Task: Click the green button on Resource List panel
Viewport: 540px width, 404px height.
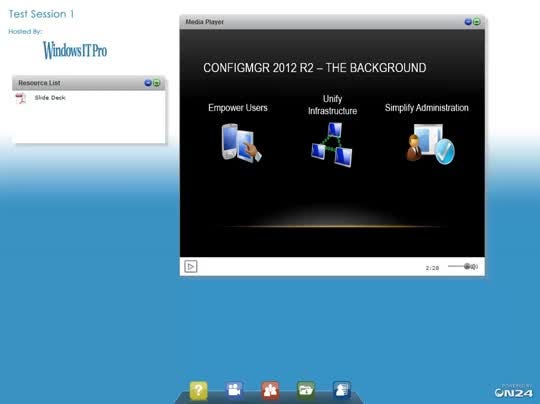Action: point(157,83)
